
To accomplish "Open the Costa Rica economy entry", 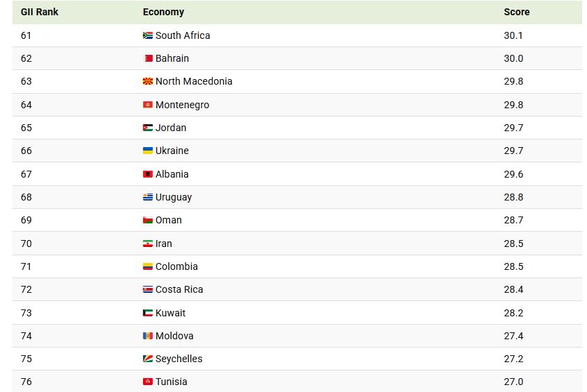I will [x=179, y=289].
